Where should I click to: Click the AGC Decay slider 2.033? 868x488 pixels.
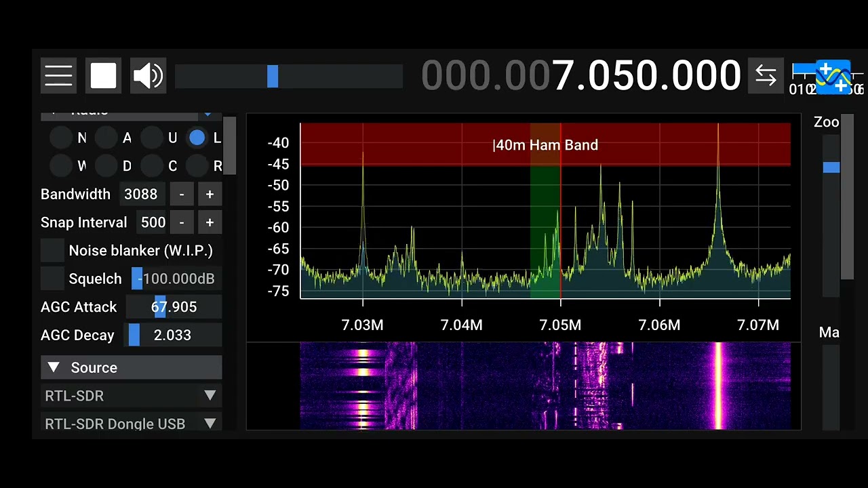[173, 335]
